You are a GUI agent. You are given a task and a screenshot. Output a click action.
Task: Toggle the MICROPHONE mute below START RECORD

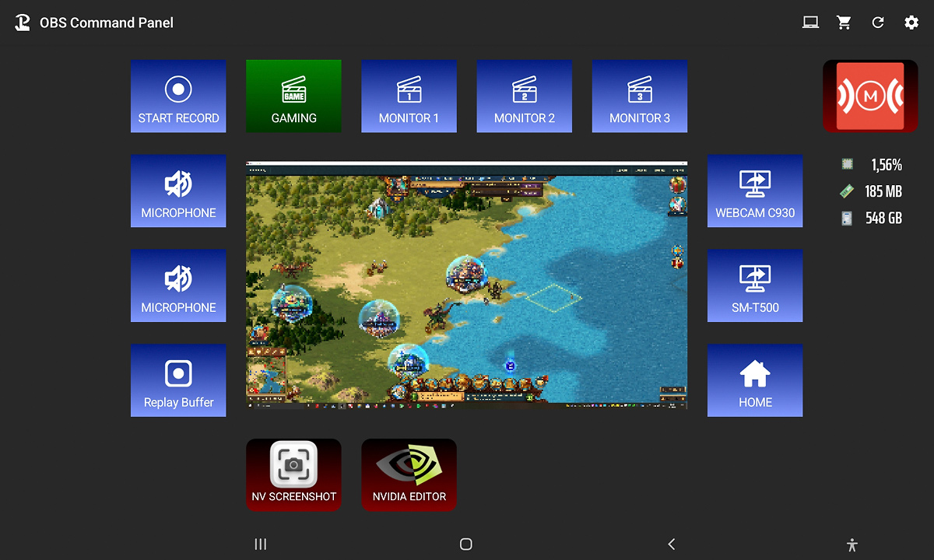coord(178,191)
